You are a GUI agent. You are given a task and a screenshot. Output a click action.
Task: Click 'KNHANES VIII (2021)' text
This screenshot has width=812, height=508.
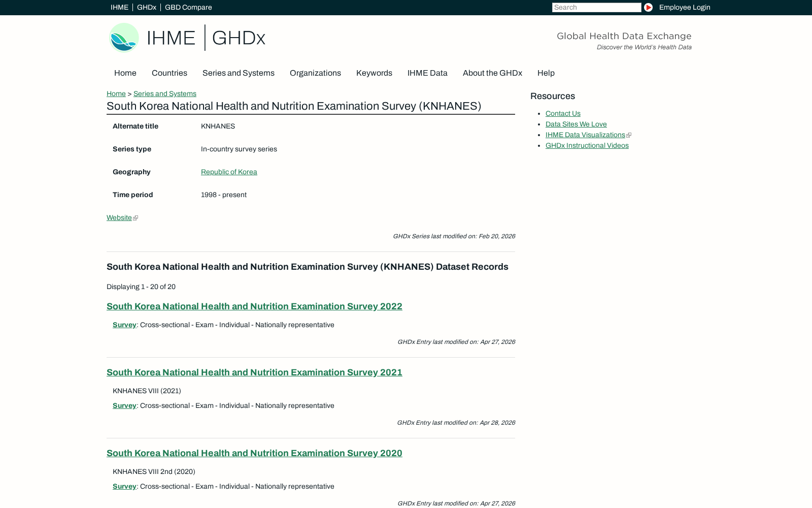(x=147, y=391)
